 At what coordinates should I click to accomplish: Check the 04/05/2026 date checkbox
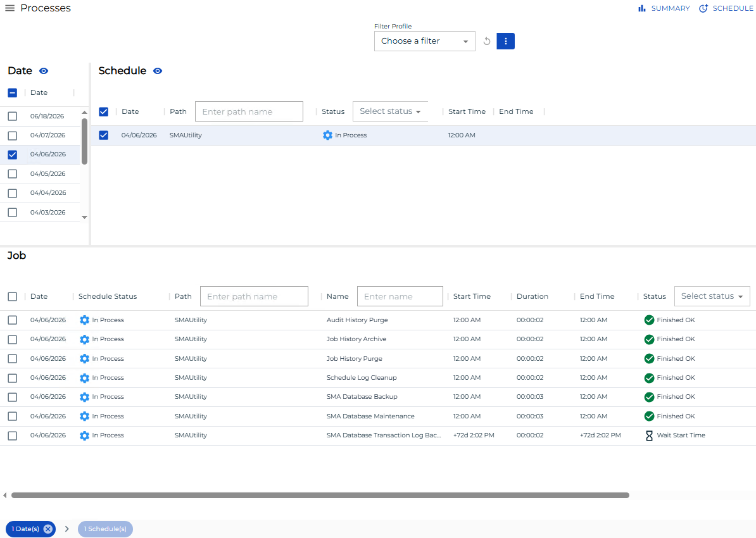tap(13, 174)
